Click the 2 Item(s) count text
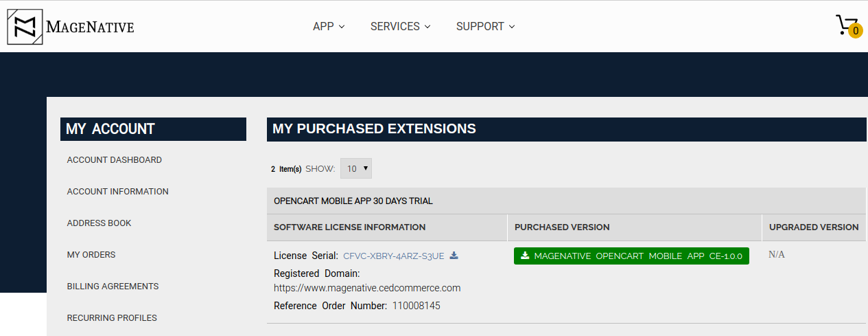Screen dimensions: 868x336 286,169
